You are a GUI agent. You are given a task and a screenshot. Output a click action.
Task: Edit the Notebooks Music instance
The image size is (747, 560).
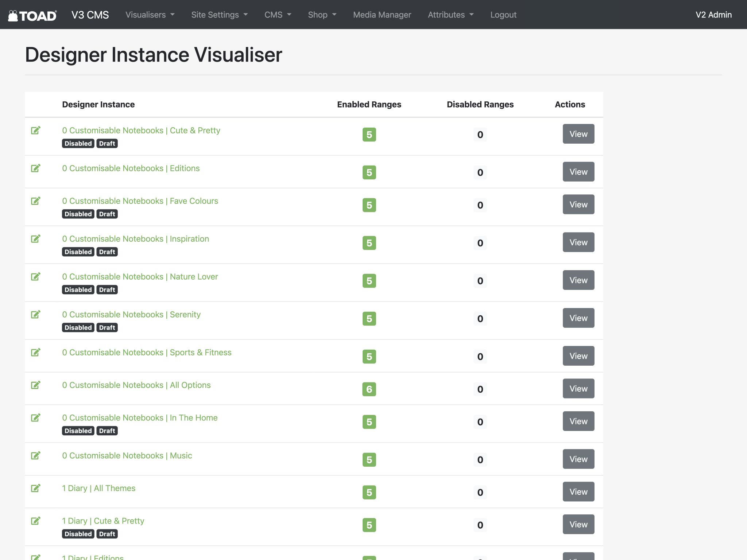pos(35,456)
